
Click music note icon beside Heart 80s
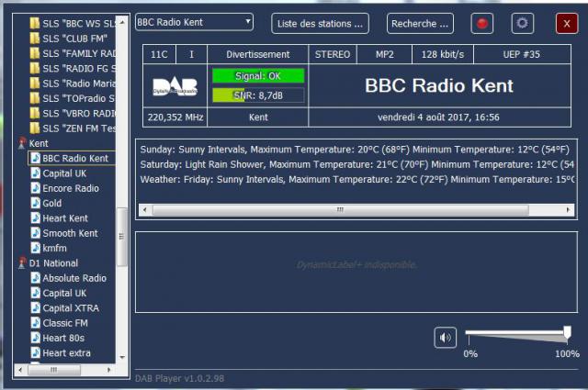[36, 338]
